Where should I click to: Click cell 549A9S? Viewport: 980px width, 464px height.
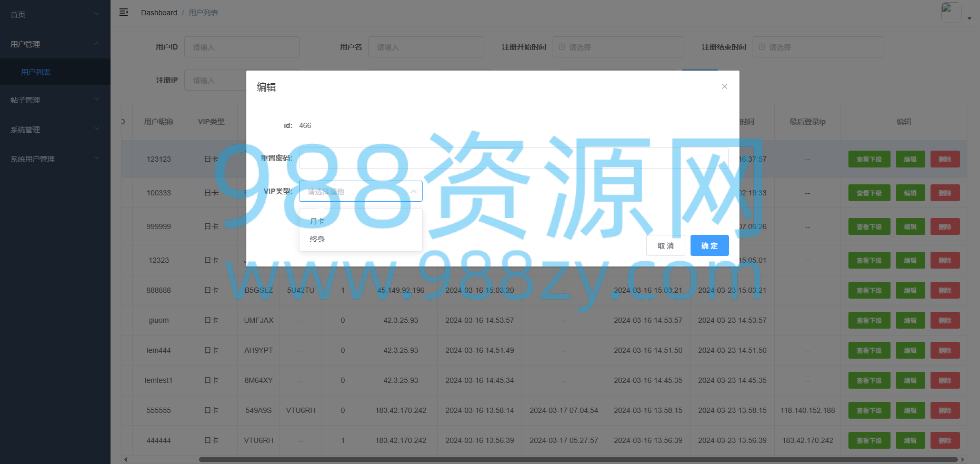pyautogui.click(x=258, y=410)
